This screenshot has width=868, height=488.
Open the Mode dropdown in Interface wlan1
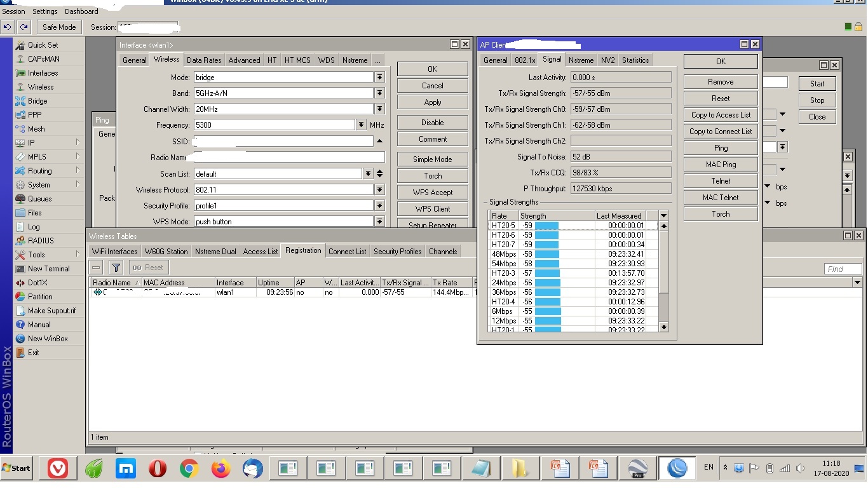tap(379, 78)
